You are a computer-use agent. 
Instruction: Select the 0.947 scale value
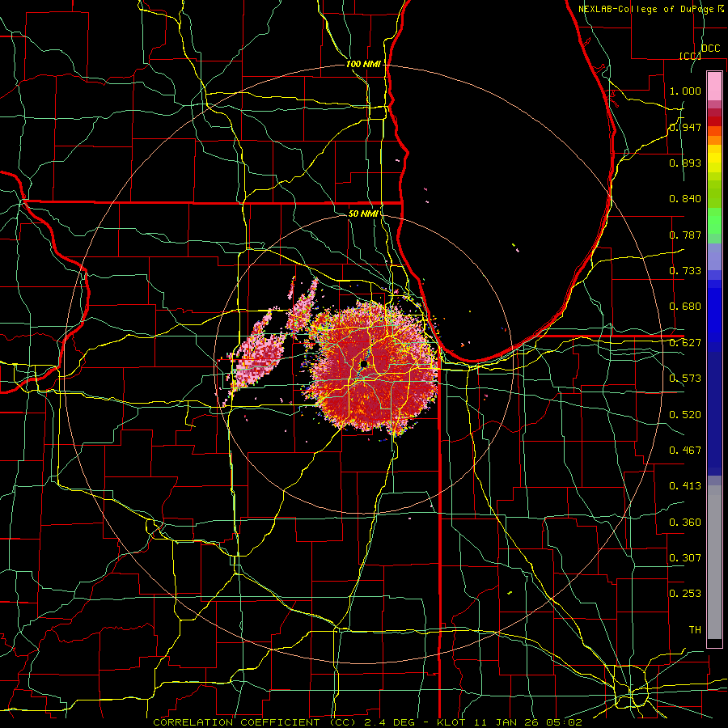point(685,127)
